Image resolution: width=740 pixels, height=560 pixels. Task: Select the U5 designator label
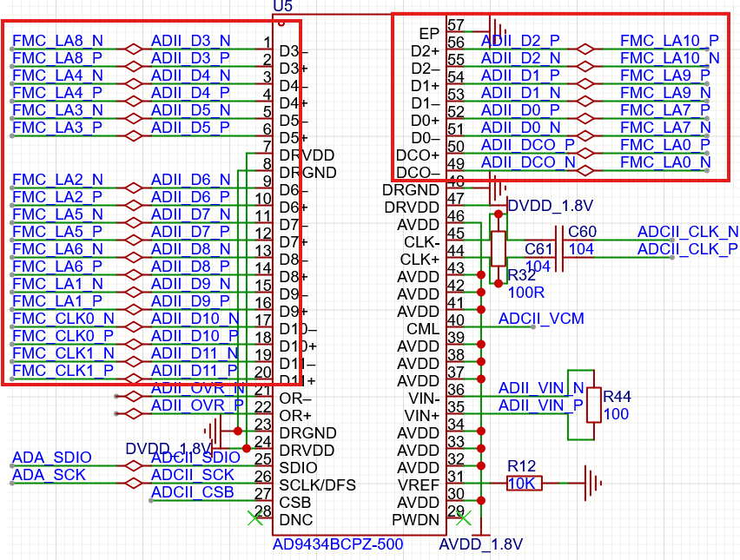[x=282, y=6]
